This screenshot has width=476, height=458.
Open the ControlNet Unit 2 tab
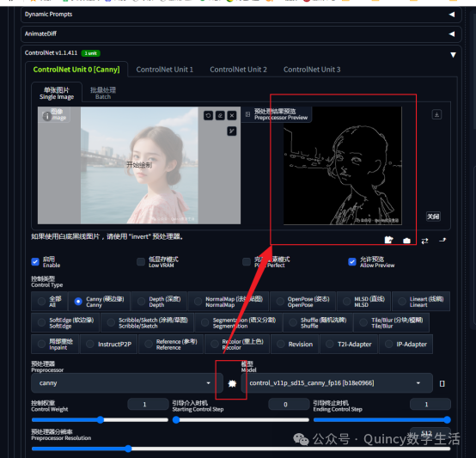click(x=238, y=70)
